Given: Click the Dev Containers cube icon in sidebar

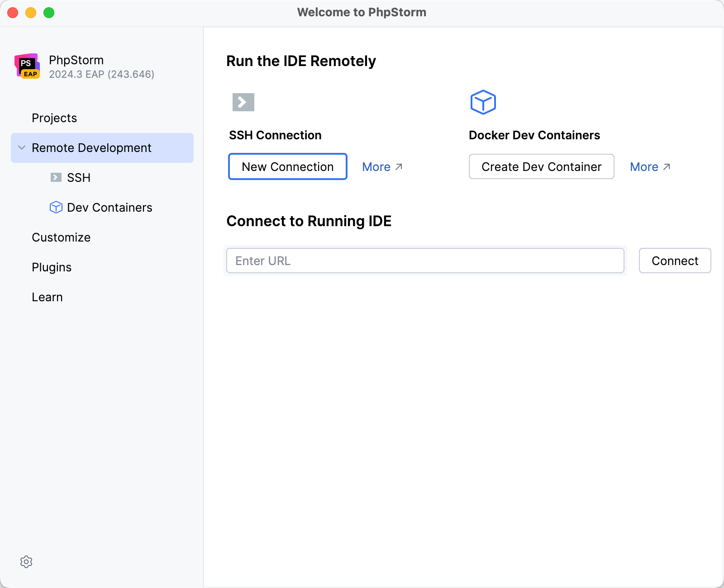Looking at the screenshot, I should point(55,207).
